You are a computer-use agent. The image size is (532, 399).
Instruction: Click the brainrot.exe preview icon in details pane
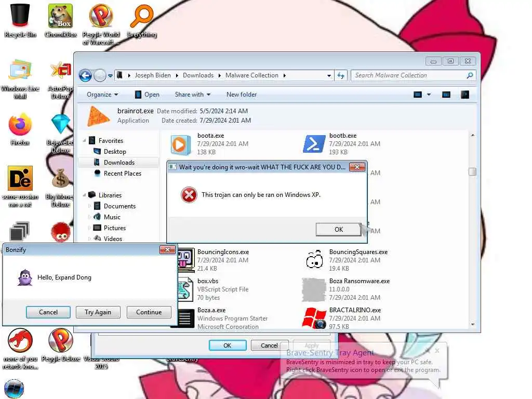[98, 116]
